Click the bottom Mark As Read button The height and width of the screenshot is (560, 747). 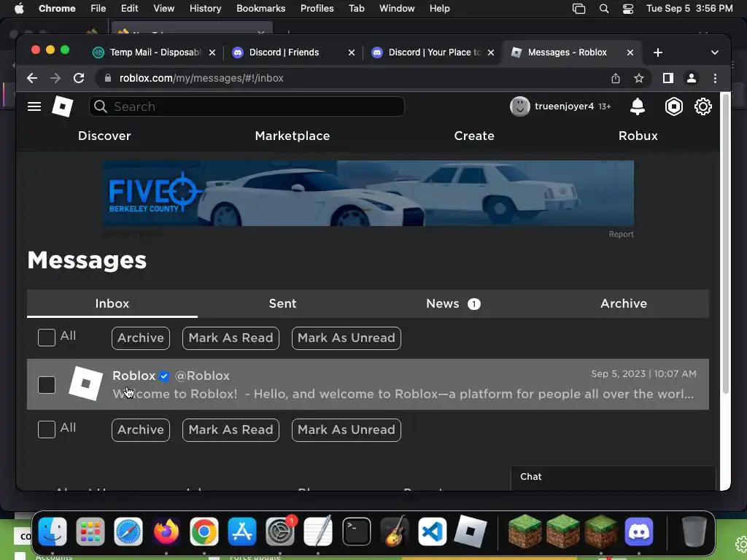[231, 430]
